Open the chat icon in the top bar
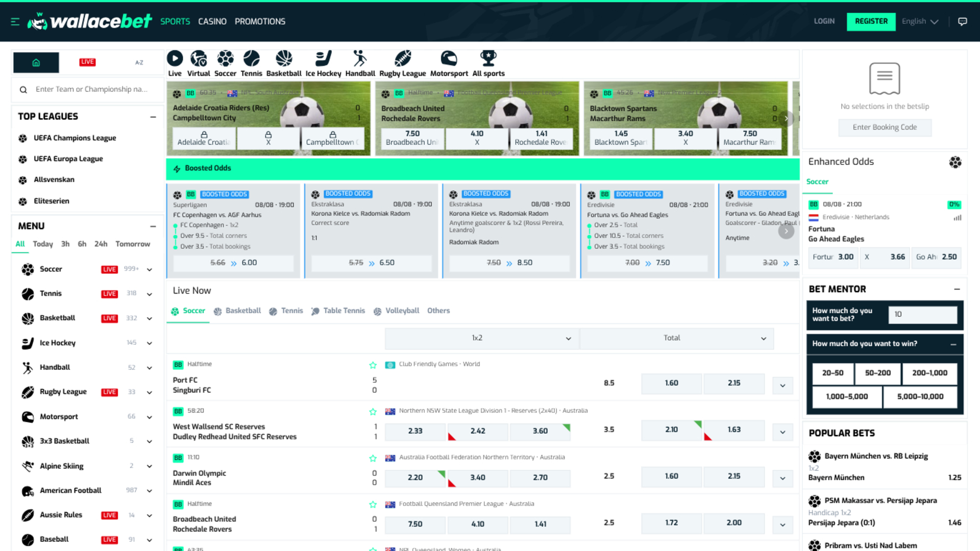 tap(963, 21)
